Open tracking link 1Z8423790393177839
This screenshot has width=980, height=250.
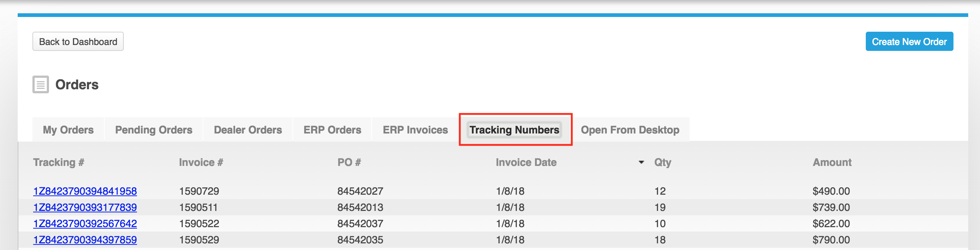pyautogui.click(x=85, y=207)
